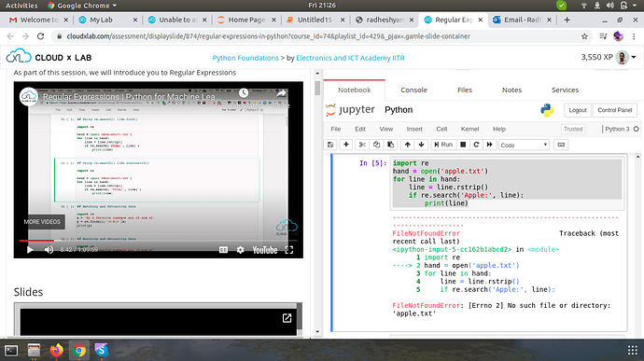The height and width of the screenshot is (361, 644).
Task: Open the Jupyter Kernel menu
Action: (469, 129)
